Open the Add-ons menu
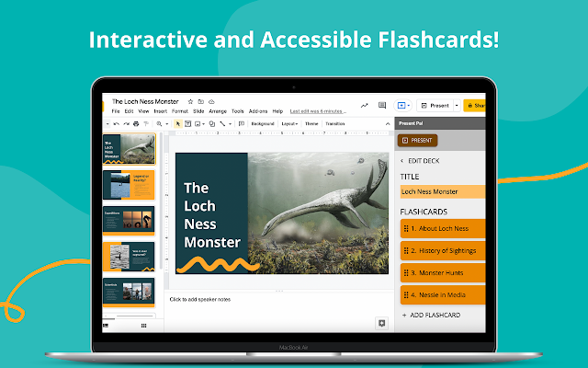This screenshot has width=588, height=368. (x=258, y=111)
